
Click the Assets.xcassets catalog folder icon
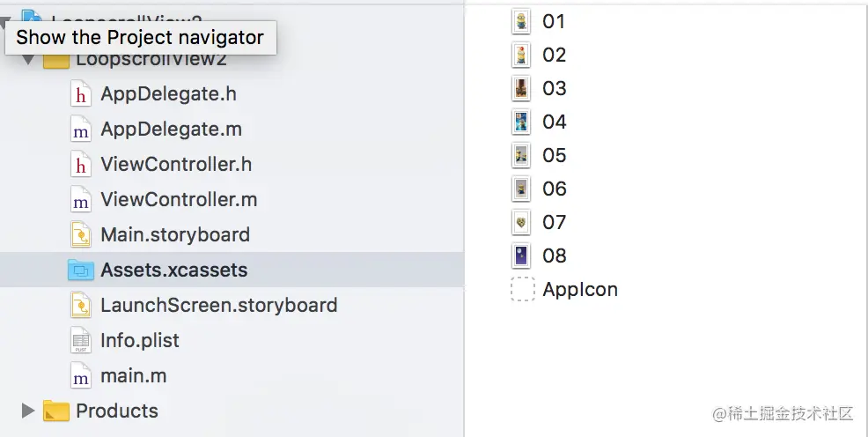click(x=81, y=270)
